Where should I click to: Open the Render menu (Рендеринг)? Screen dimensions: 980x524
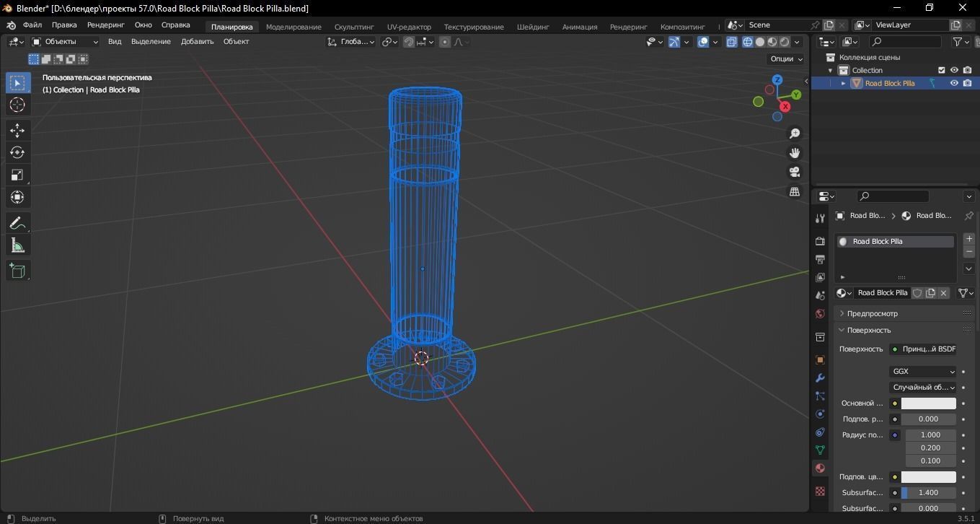(x=106, y=25)
